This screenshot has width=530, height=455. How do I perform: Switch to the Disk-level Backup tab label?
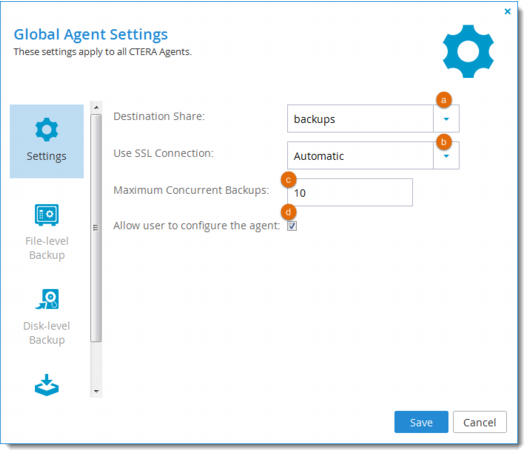[47, 333]
